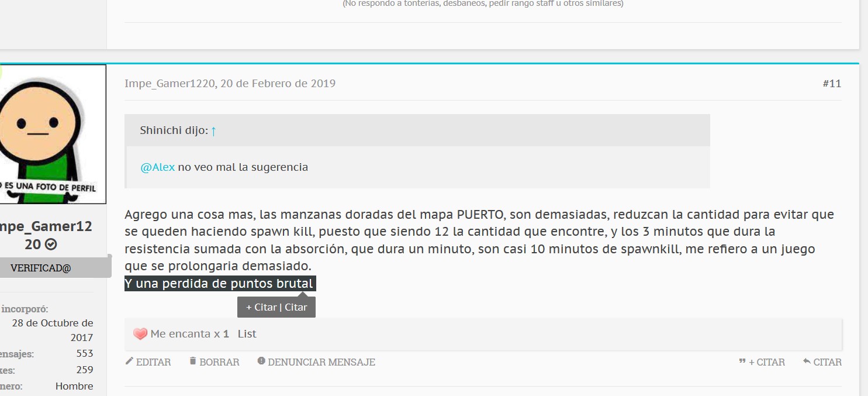Viewport: 868px width, 396px height.
Task: Click the post date 20 de Febrero de 2019
Action: tap(278, 84)
